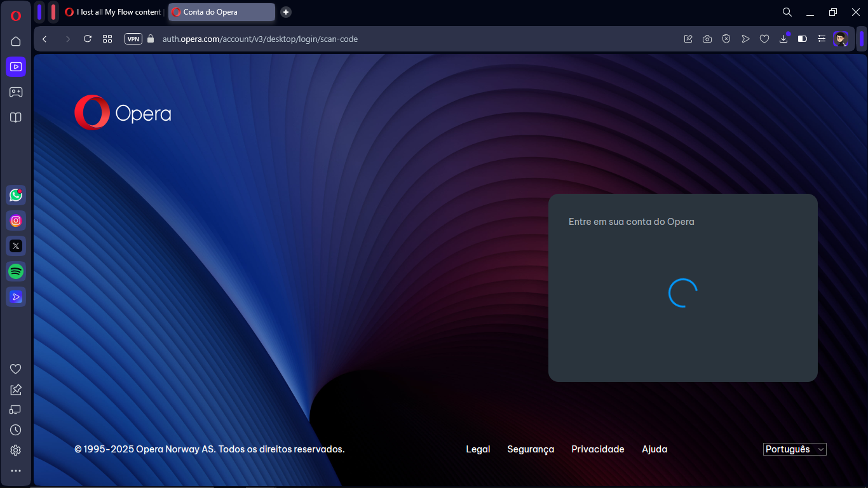This screenshot has height=488, width=868.
Task: Go back to the previous page
Action: click(44, 39)
